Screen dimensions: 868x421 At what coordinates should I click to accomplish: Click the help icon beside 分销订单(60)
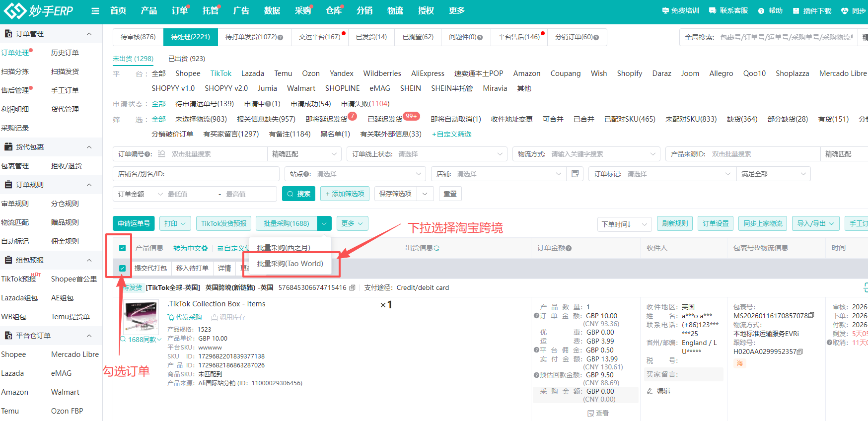click(x=596, y=37)
